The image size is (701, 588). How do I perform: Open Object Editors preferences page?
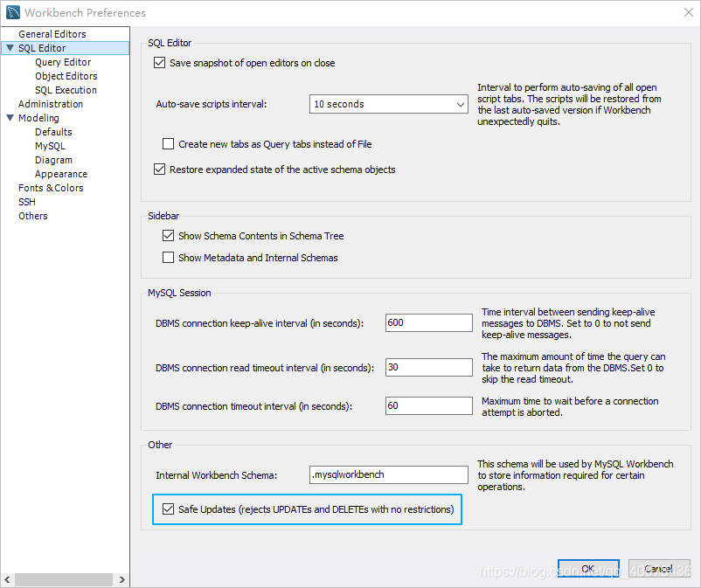[66, 76]
